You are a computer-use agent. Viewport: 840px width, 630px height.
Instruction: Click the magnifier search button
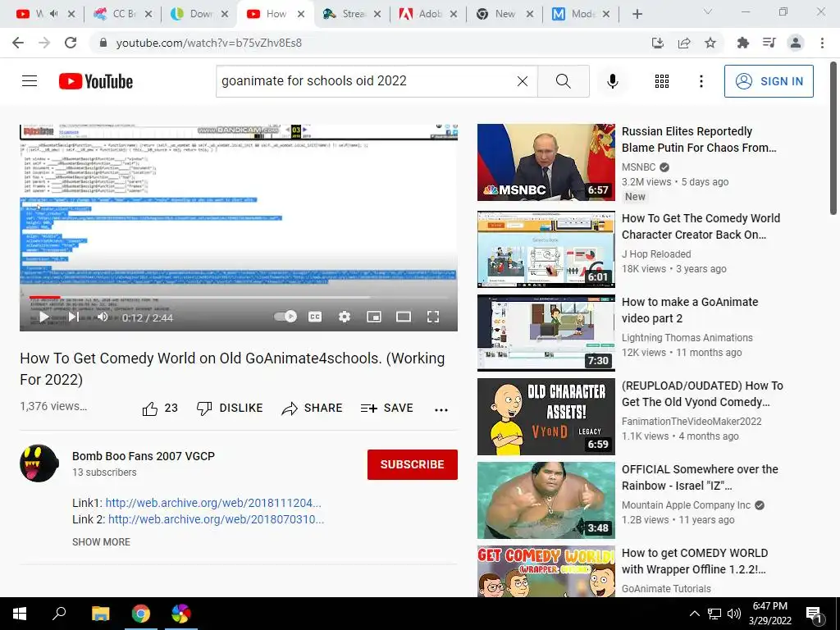point(563,81)
